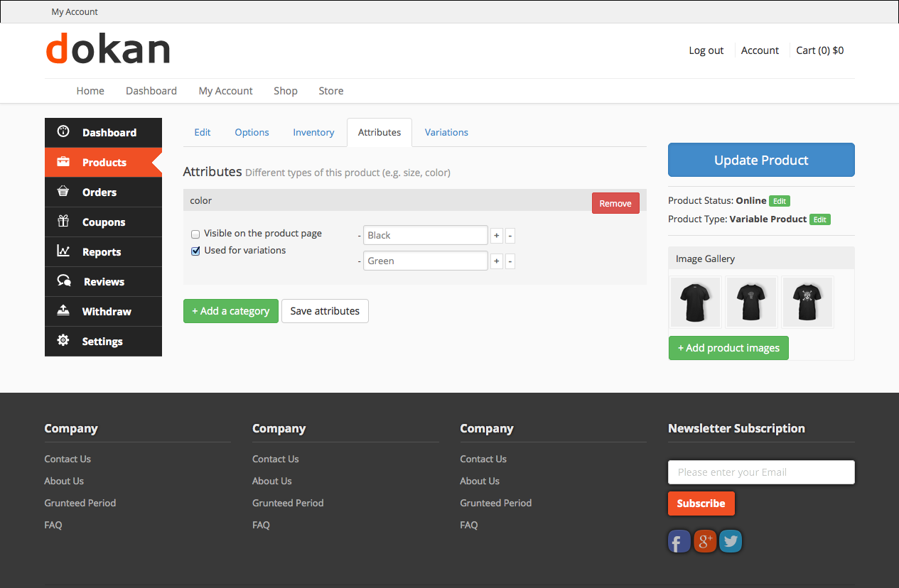
Task: Open My Account in the main navigation
Action: pos(225,91)
